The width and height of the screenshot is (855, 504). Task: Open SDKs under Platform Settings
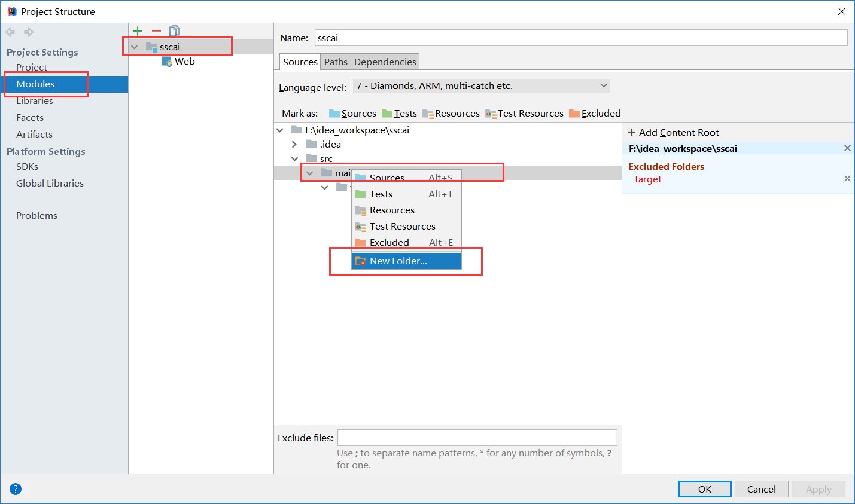pyautogui.click(x=27, y=167)
